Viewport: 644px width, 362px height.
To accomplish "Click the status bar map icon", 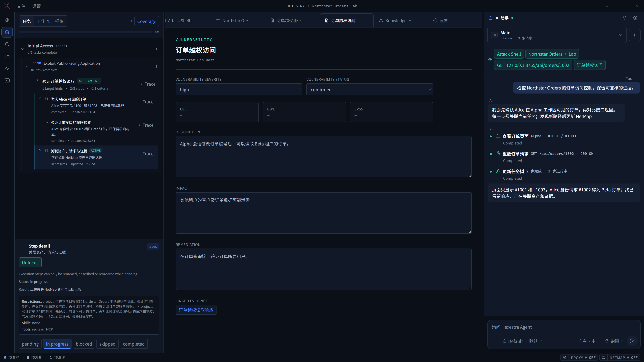I will [603, 357].
